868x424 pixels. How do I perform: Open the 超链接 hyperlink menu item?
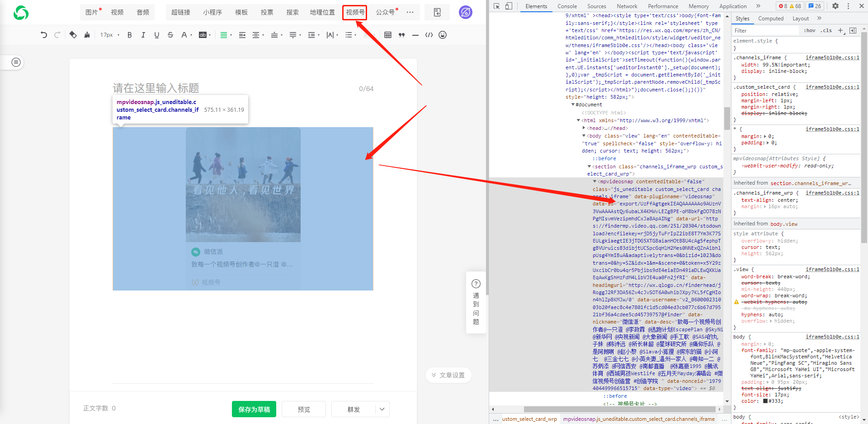180,12
